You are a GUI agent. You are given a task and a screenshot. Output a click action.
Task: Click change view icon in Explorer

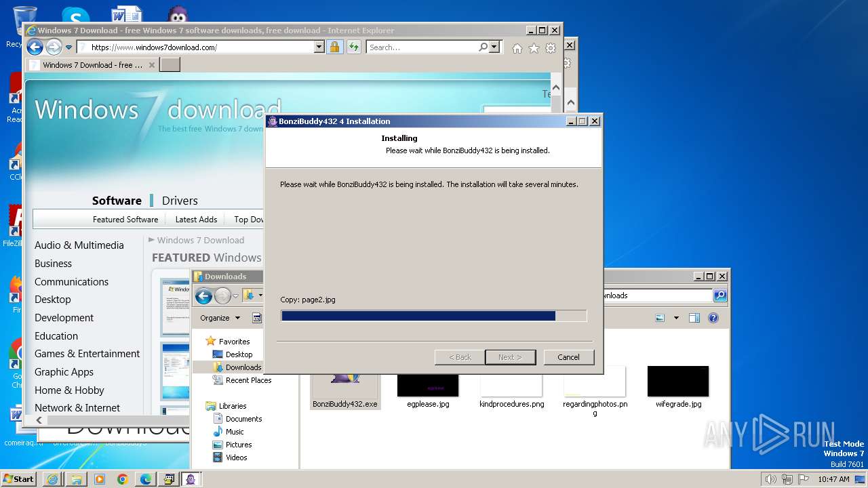click(x=660, y=318)
